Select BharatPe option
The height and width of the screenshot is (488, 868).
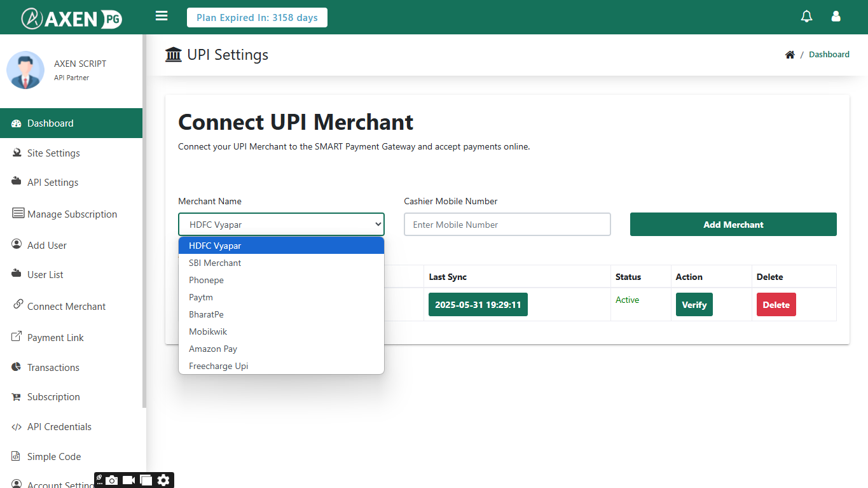pyautogui.click(x=281, y=314)
